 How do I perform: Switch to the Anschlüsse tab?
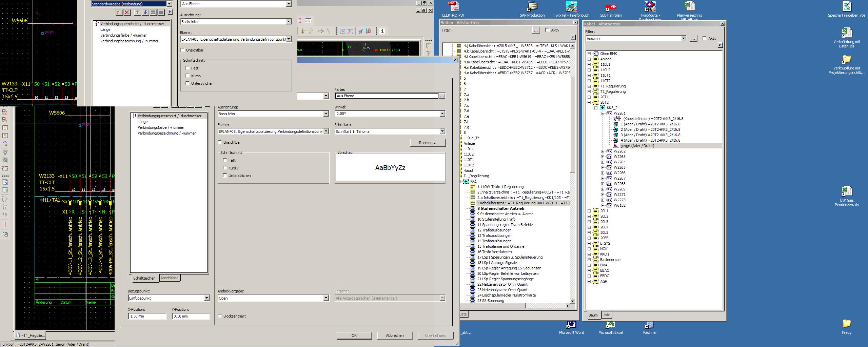170,278
